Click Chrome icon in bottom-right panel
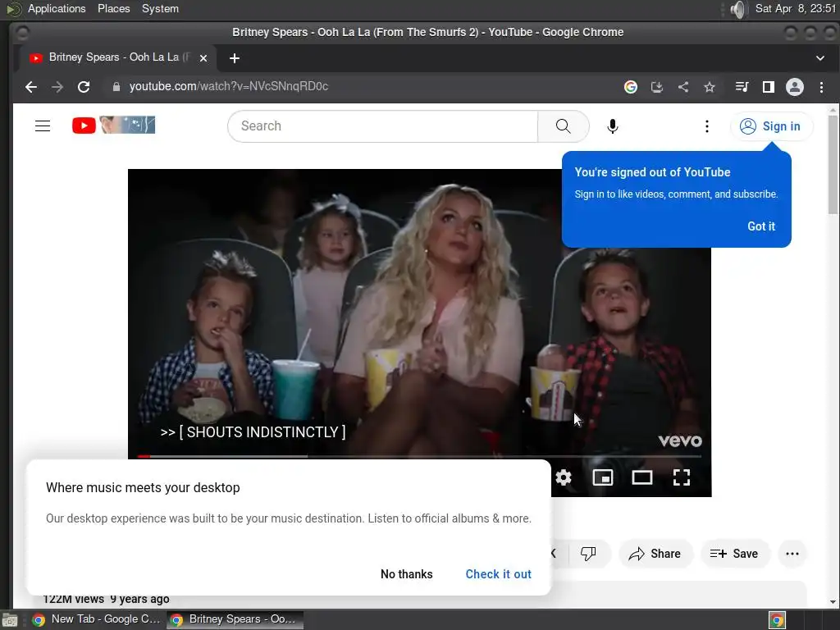The height and width of the screenshot is (630, 840). (x=777, y=620)
